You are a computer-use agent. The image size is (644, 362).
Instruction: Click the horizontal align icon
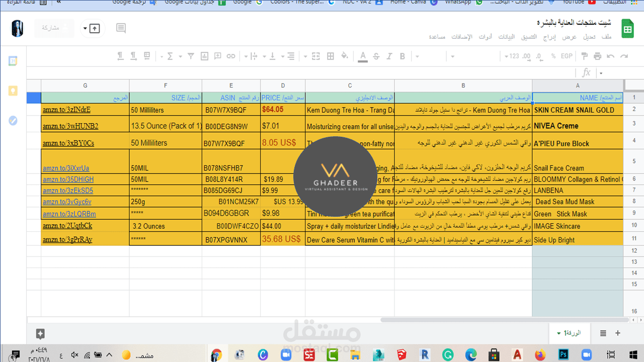290,56
